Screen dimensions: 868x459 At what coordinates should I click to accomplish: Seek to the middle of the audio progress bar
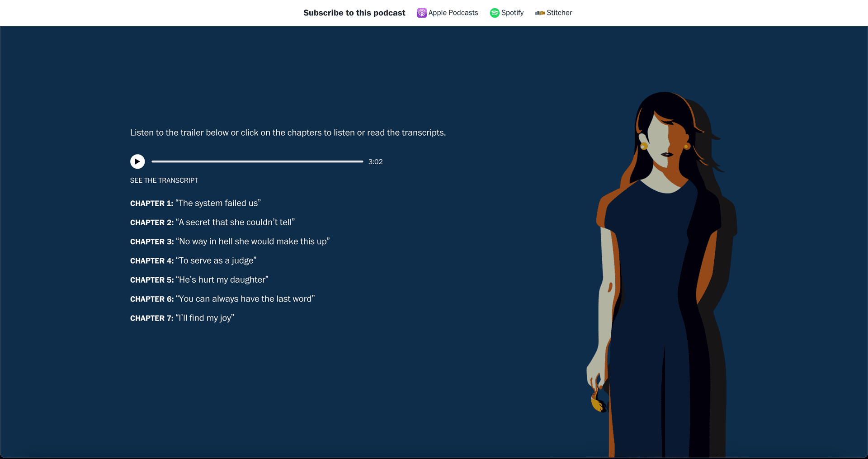coord(257,161)
